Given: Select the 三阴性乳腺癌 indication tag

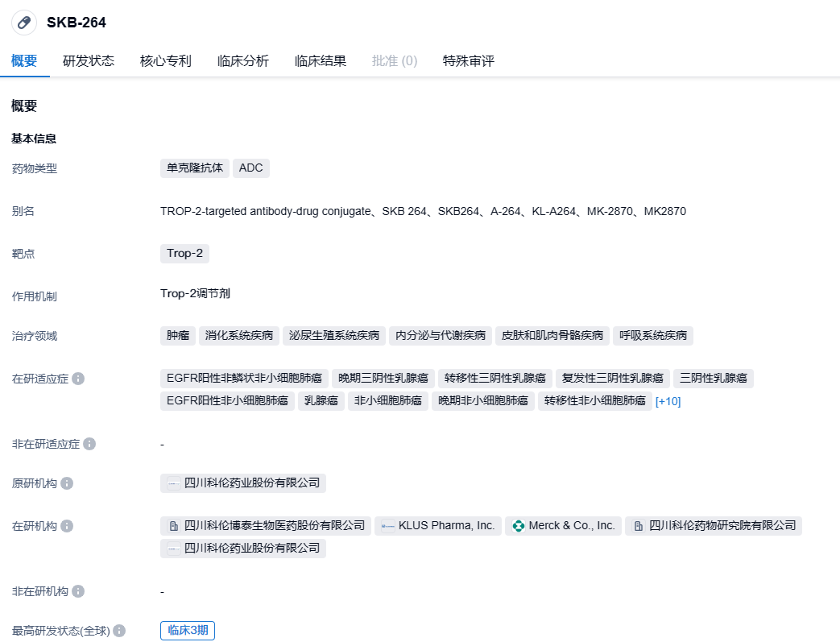Looking at the screenshot, I should point(713,379).
